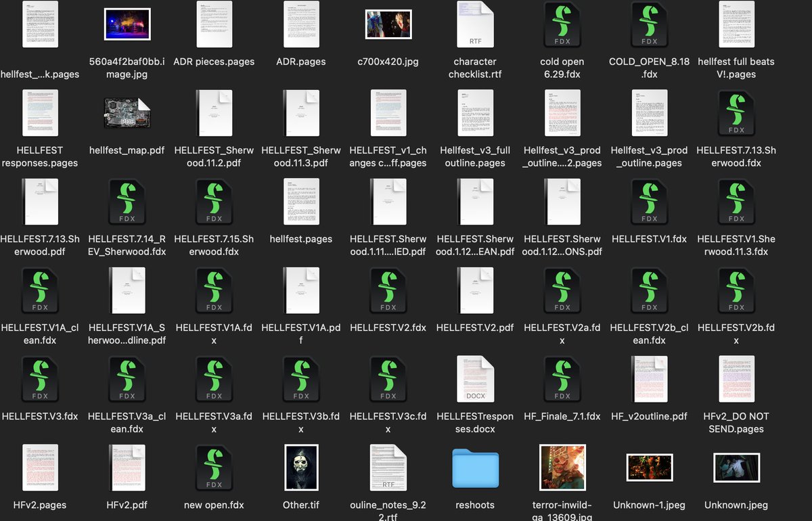Screen dimensions: 812x521
Task: Select hellfest full beats V!.pages icon
Action: (x=736, y=24)
